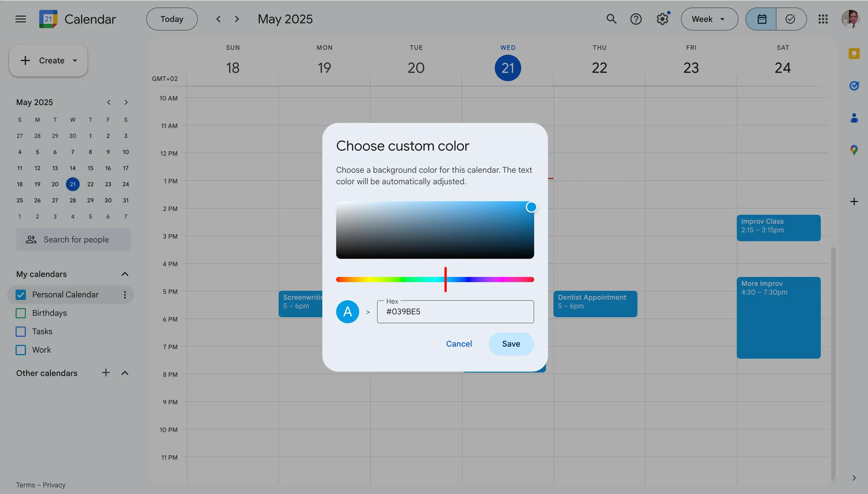
Task: Open the Google apps grid
Action: click(823, 19)
